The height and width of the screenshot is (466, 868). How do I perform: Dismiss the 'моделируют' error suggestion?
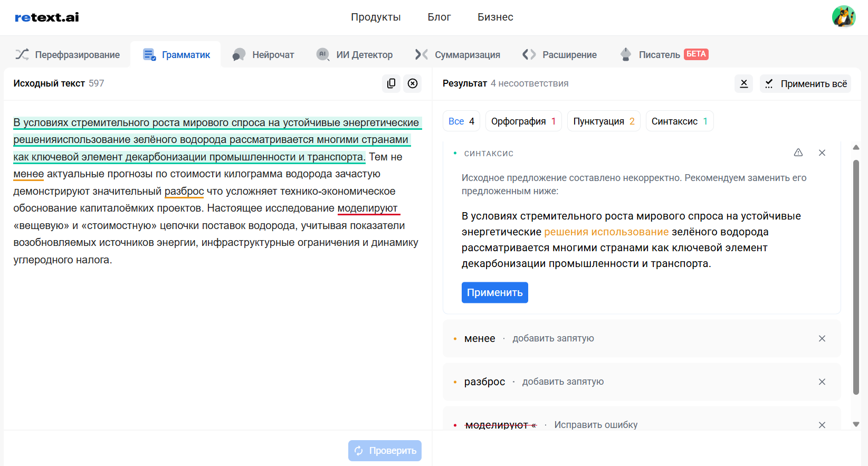[822, 425]
